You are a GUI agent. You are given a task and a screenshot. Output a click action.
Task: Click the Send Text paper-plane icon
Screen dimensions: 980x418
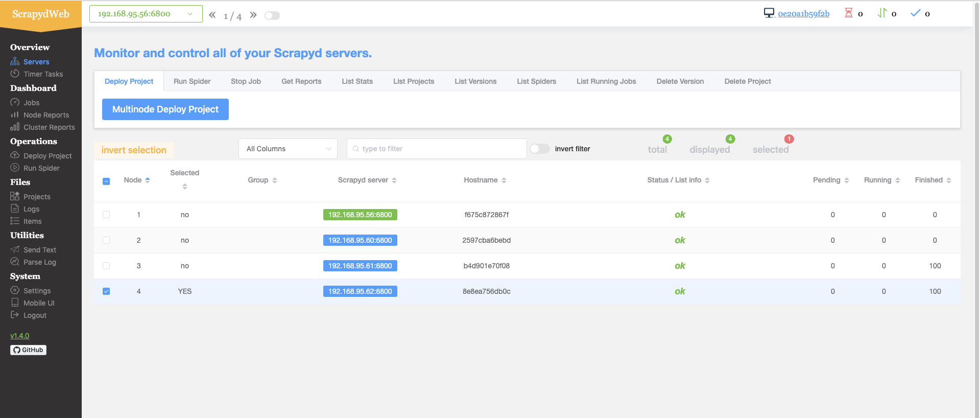(15, 249)
